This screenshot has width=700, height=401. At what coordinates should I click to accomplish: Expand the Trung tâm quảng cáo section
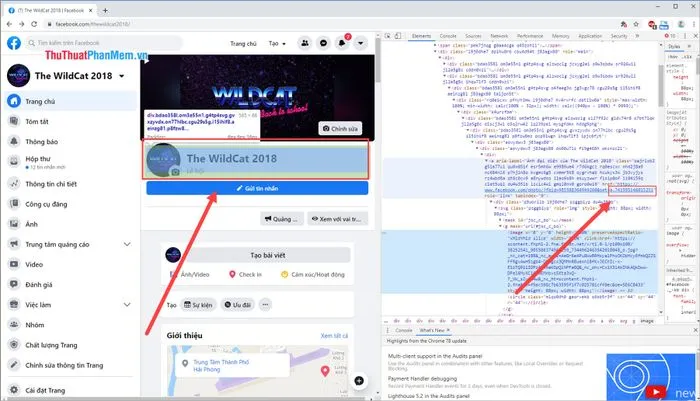point(126,243)
